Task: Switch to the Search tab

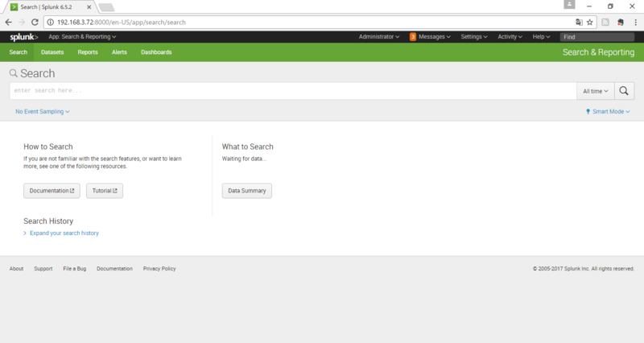Action: (18, 52)
